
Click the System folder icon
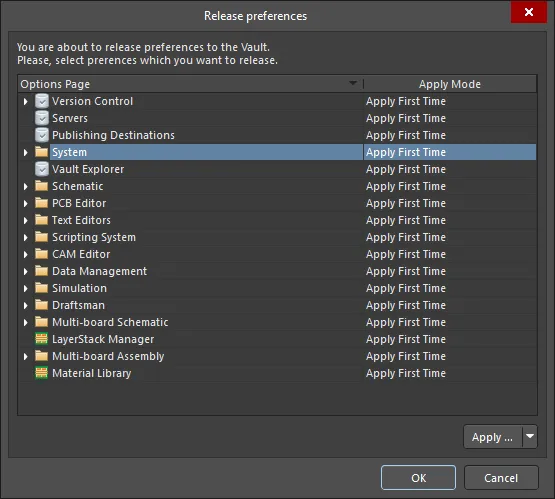(41, 152)
